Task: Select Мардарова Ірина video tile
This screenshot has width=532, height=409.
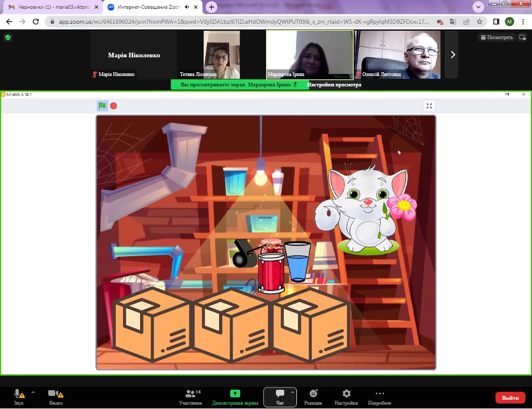Action: (x=310, y=55)
